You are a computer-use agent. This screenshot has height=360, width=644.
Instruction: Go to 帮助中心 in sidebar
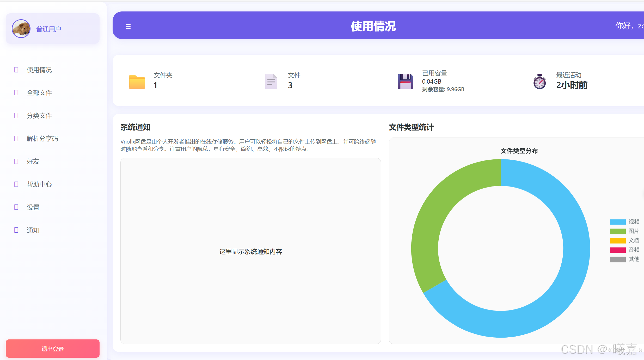pos(39,184)
